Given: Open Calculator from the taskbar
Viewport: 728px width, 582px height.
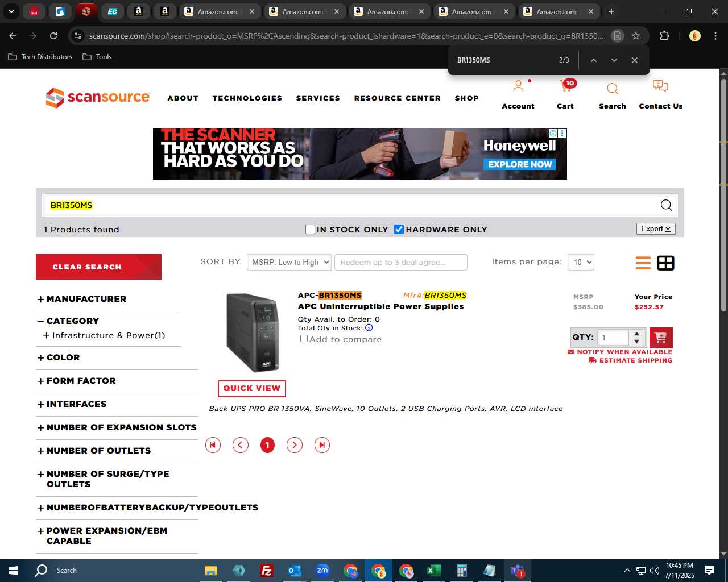Looking at the screenshot, I should point(461,571).
